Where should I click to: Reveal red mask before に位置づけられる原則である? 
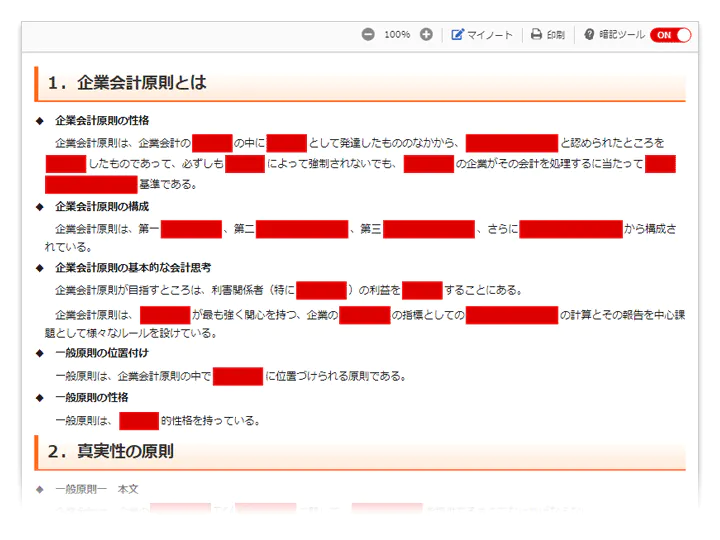tap(237, 377)
